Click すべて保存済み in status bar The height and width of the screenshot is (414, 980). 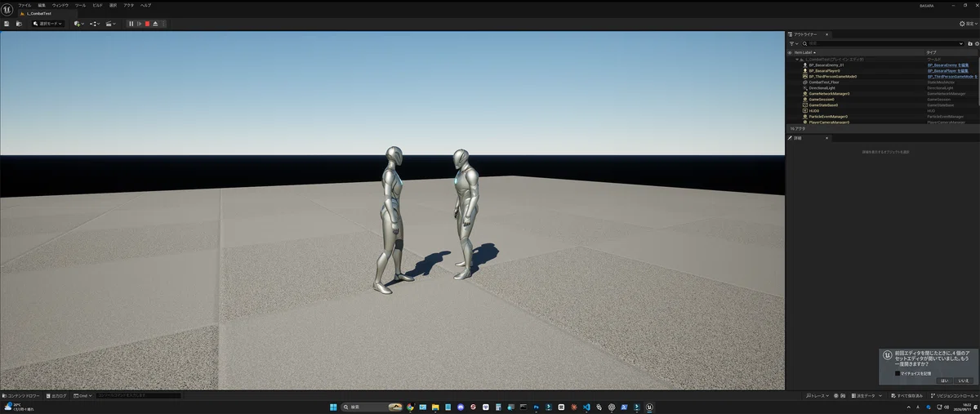click(906, 395)
